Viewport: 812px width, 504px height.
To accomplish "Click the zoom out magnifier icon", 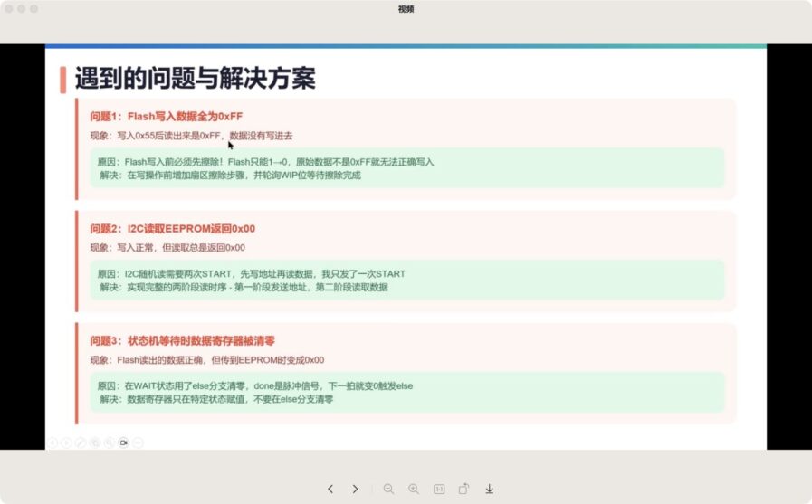I will 388,489.
